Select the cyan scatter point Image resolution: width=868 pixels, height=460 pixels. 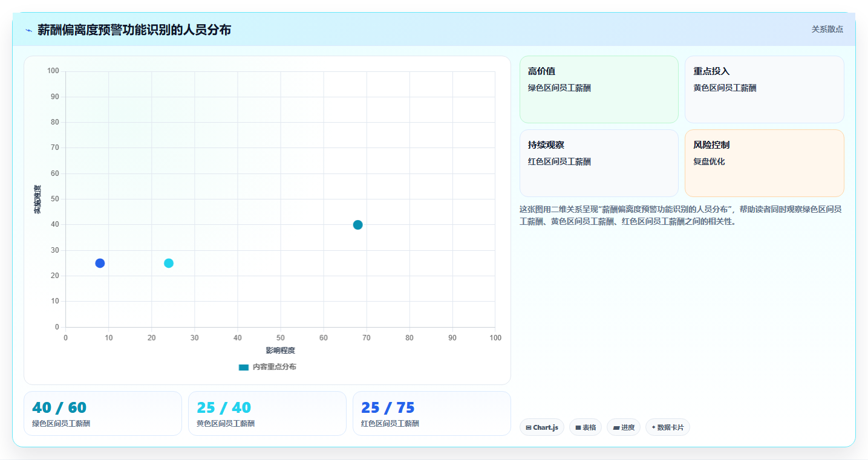pos(169,263)
